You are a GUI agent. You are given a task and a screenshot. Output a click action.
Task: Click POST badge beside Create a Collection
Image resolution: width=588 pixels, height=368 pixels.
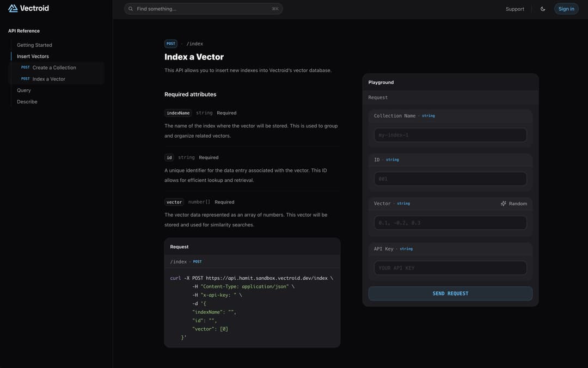[26, 68]
